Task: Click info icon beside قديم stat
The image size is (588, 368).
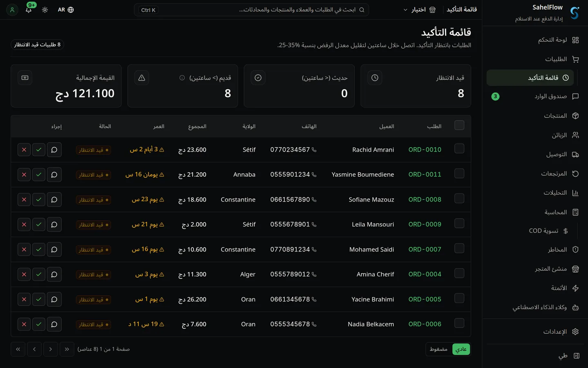Action: point(182,78)
